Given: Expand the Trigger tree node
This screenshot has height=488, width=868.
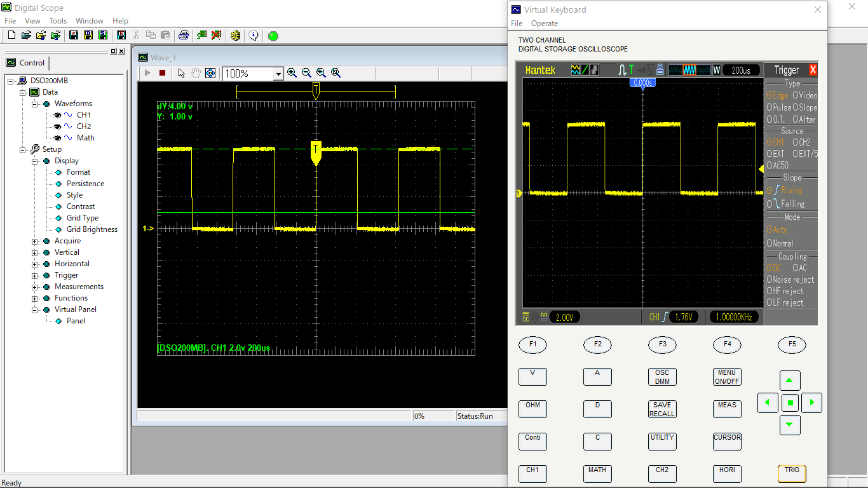Looking at the screenshot, I should tap(35, 275).
